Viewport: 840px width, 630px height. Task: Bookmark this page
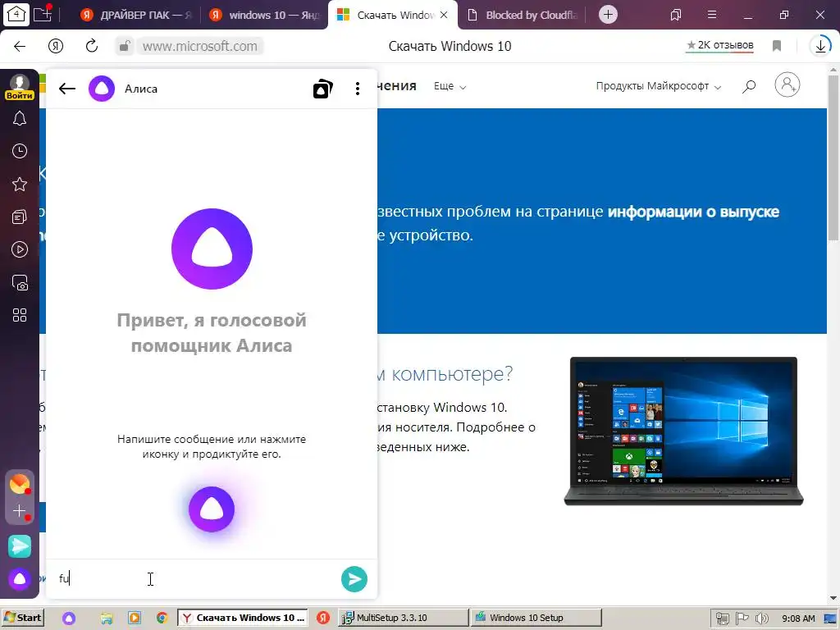pyautogui.click(x=777, y=46)
